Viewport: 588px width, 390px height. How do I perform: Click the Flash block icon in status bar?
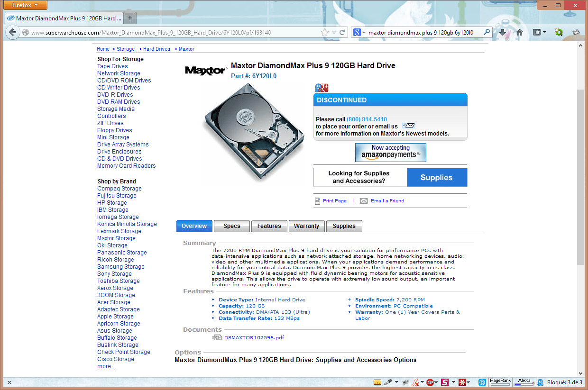click(x=415, y=382)
